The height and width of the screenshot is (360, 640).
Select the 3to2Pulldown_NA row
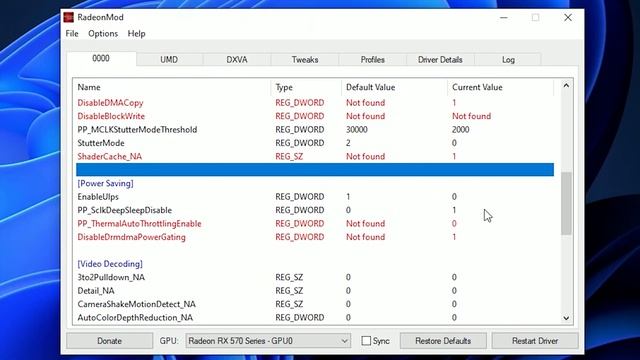[x=315, y=278]
